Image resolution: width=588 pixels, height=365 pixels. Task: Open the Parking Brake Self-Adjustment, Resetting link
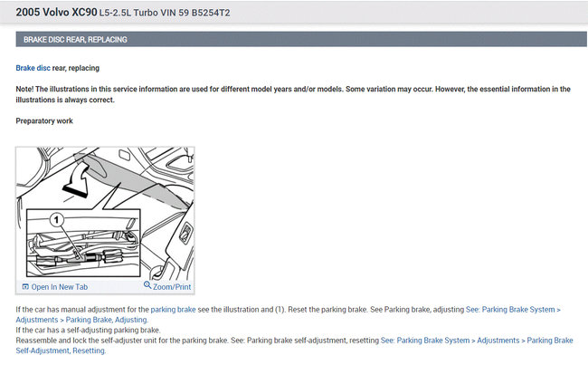[x=294, y=345]
